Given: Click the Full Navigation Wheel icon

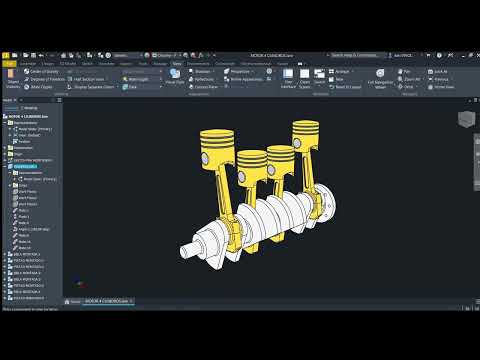Looking at the screenshot, I should click(380, 79).
